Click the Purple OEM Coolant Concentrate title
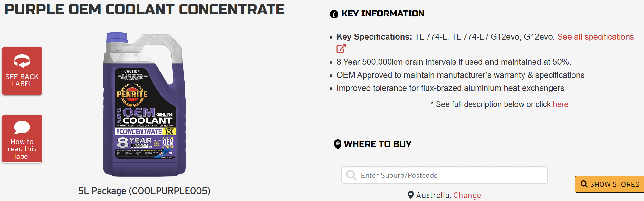Screen dimensions: 644x201 144,9
